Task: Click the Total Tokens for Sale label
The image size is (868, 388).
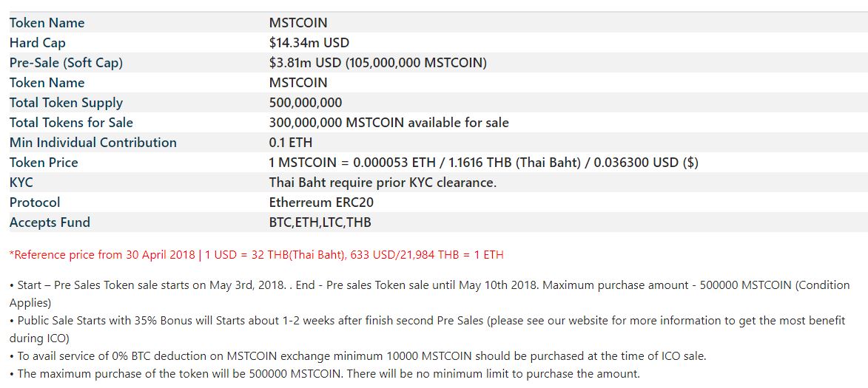Action: [71, 123]
